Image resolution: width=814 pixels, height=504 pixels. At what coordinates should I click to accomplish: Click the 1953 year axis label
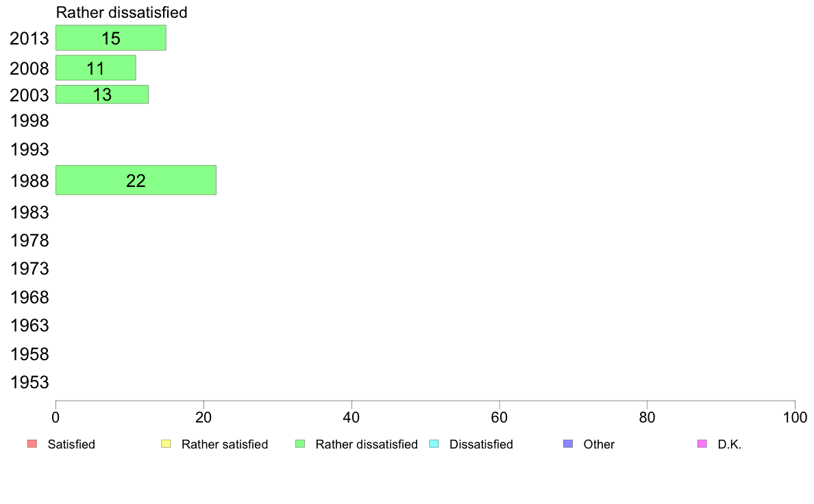(x=29, y=383)
